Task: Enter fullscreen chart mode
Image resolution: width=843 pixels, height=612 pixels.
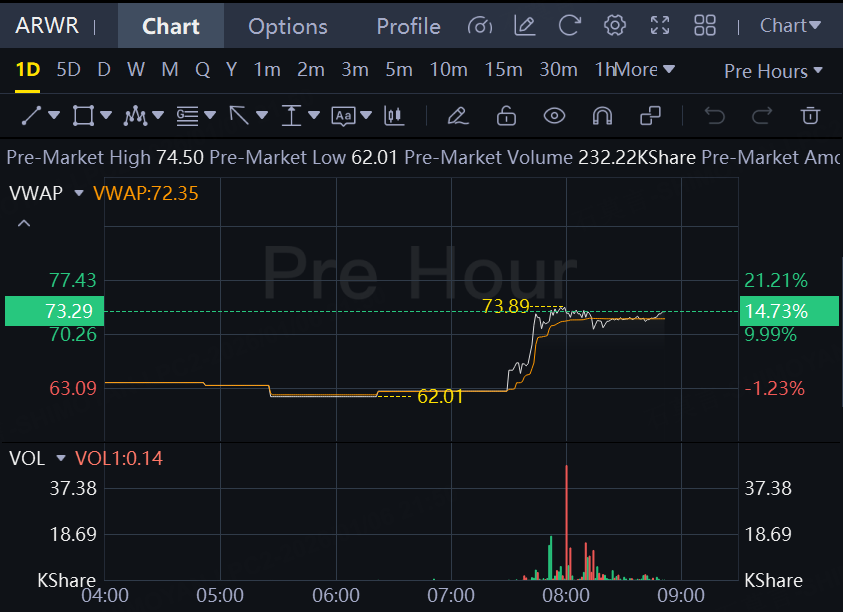Action: coord(660,26)
